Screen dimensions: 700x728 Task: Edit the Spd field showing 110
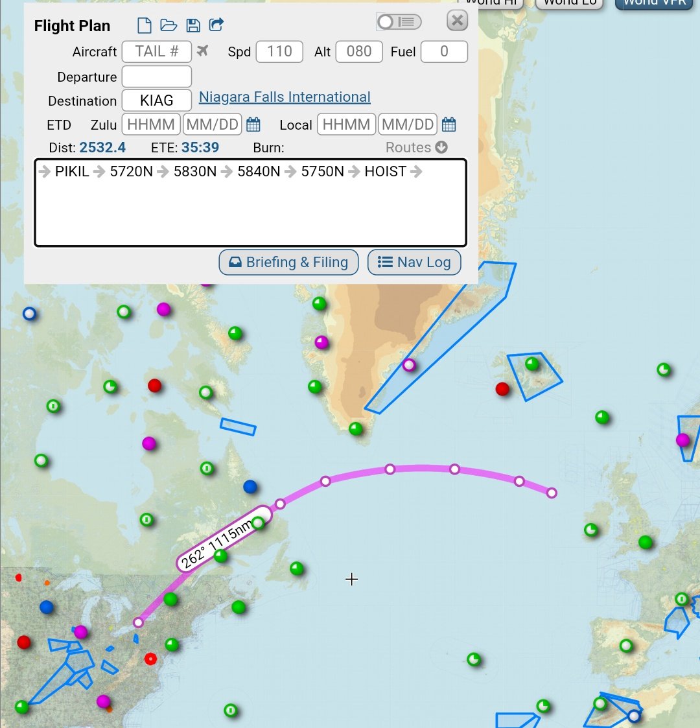279,51
